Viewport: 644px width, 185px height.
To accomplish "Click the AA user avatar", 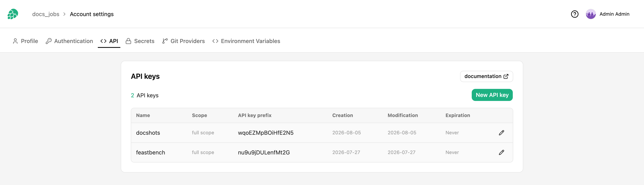I will (x=590, y=14).
